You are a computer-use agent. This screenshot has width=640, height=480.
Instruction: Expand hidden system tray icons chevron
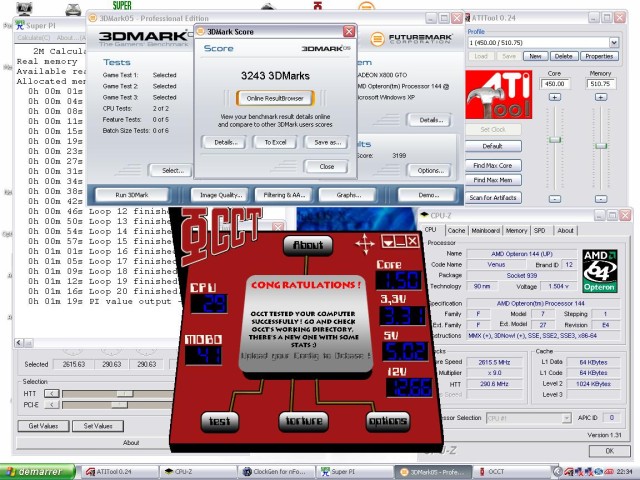pos(558,472)
